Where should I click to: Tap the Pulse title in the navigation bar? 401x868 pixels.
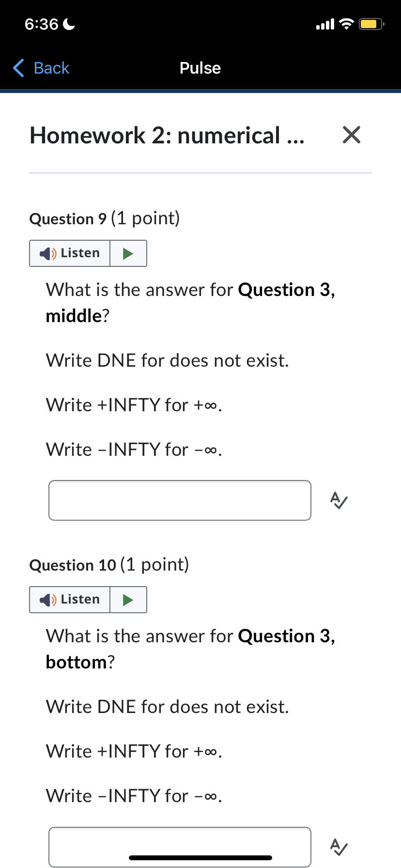click(200, 68)
